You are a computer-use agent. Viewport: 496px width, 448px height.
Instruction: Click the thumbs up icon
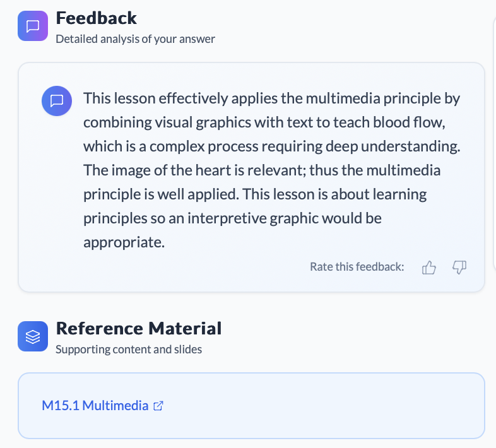coord(429,268)
